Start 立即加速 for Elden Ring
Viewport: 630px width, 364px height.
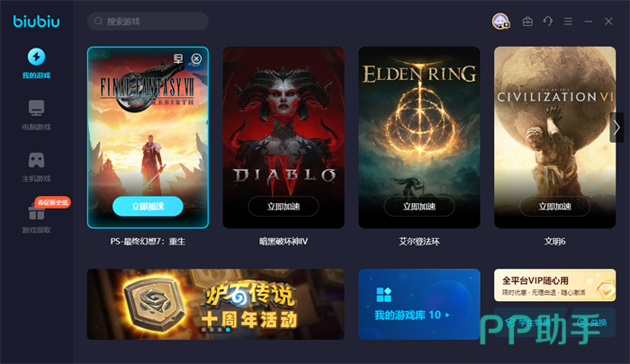coord(419,207)
